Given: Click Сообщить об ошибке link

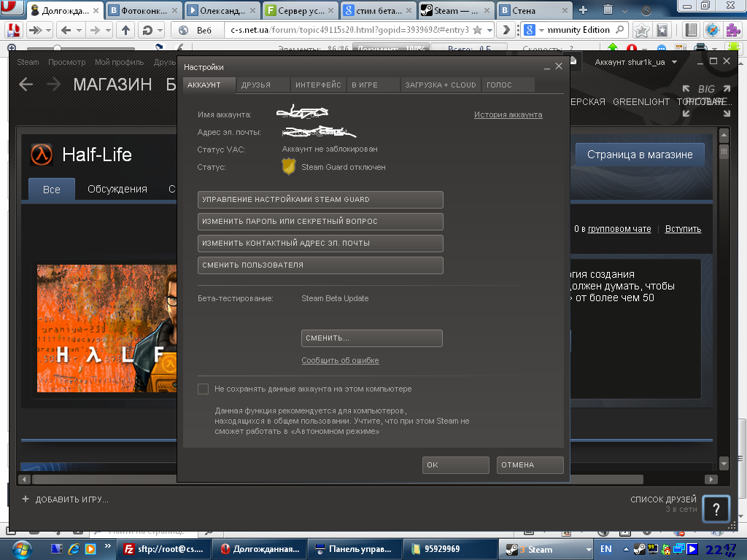Looking at the screenshot, I should (340, 360).
